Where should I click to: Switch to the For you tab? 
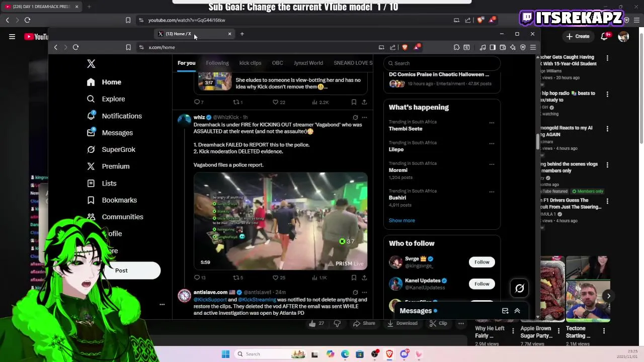[x=186, y=63]
